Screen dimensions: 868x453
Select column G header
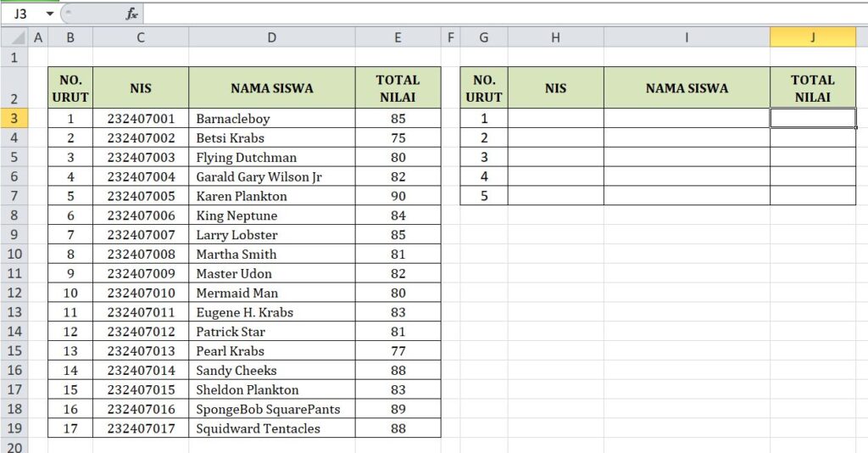pos(484,37)
